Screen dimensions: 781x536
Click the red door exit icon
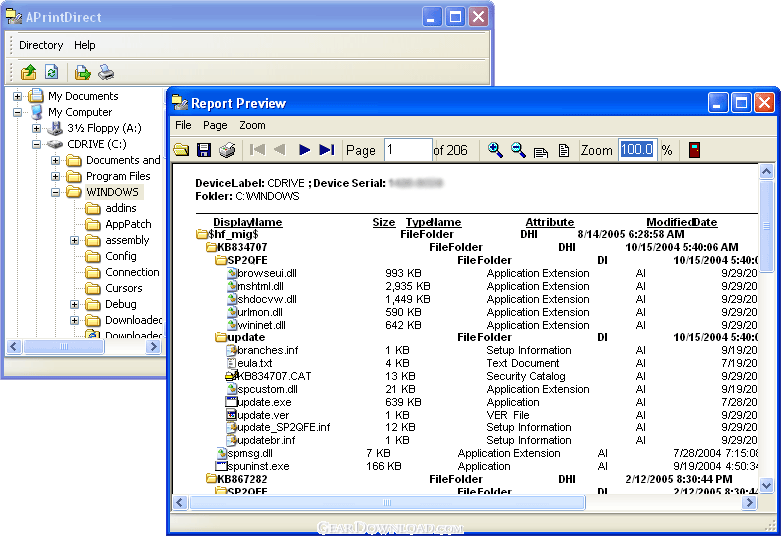[694, 149]
